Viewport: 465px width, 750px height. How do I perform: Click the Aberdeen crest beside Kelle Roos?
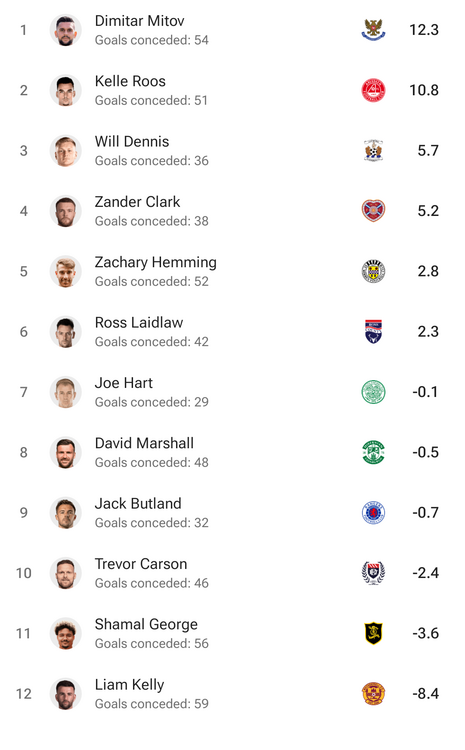373,90
